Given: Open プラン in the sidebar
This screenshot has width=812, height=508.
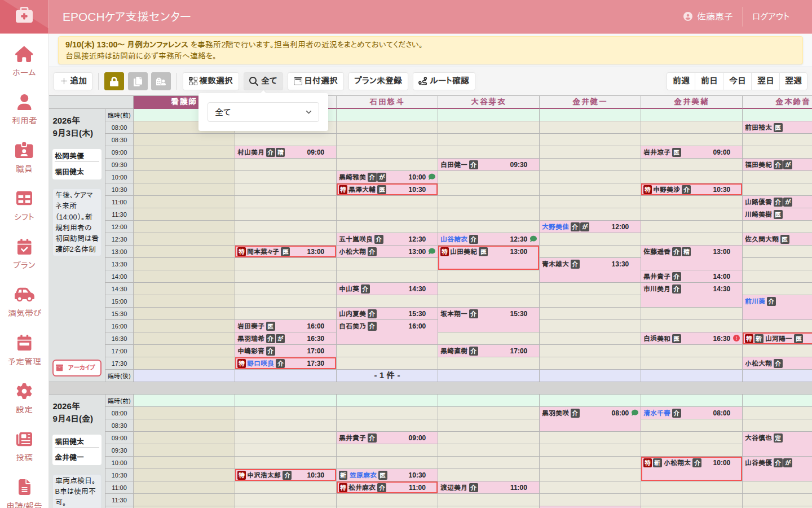Looking at the screenshot, I should click(24, 253).
